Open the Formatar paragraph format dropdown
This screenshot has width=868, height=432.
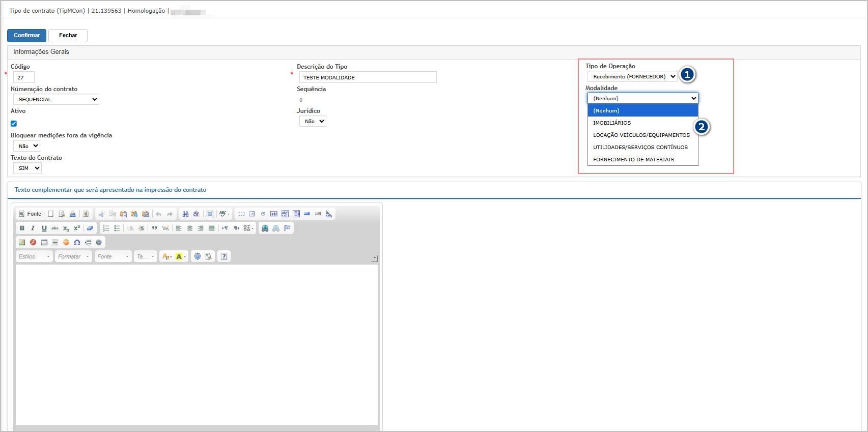74,256
